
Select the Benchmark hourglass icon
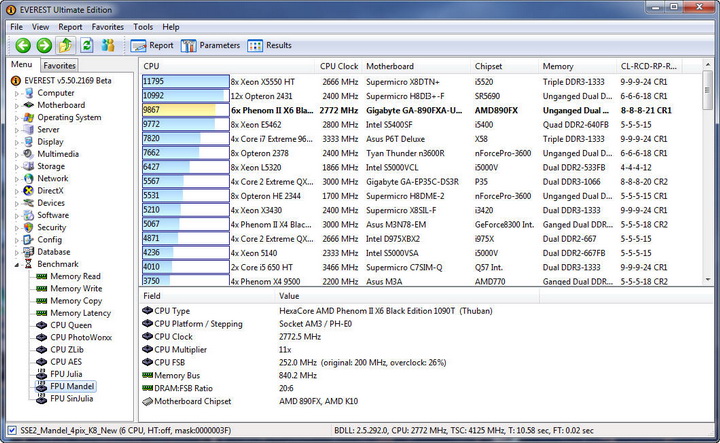tap(29, 264)
